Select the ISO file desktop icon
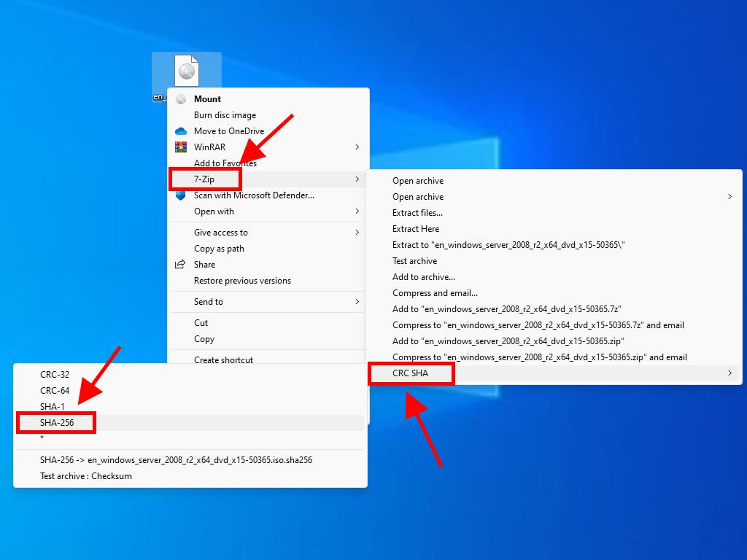This screenshot has height=560, width=747. tap(186, 73)
